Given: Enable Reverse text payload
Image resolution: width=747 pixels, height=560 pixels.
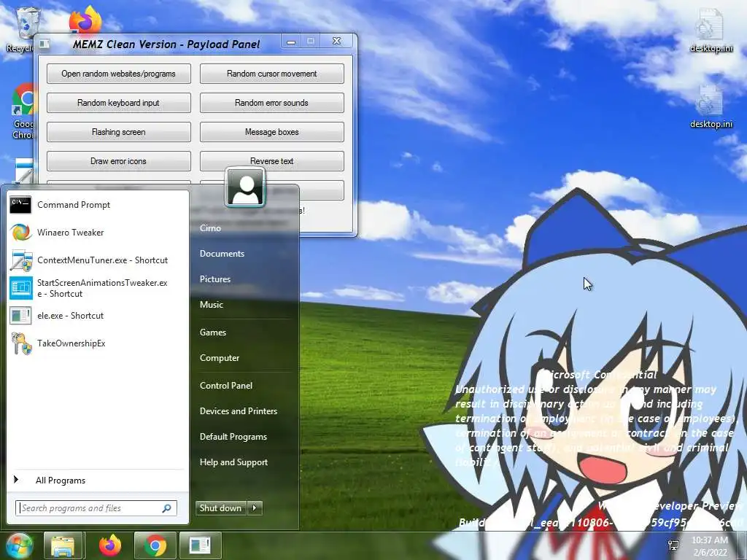Looking at the screenshot, I should click(272, 161).
